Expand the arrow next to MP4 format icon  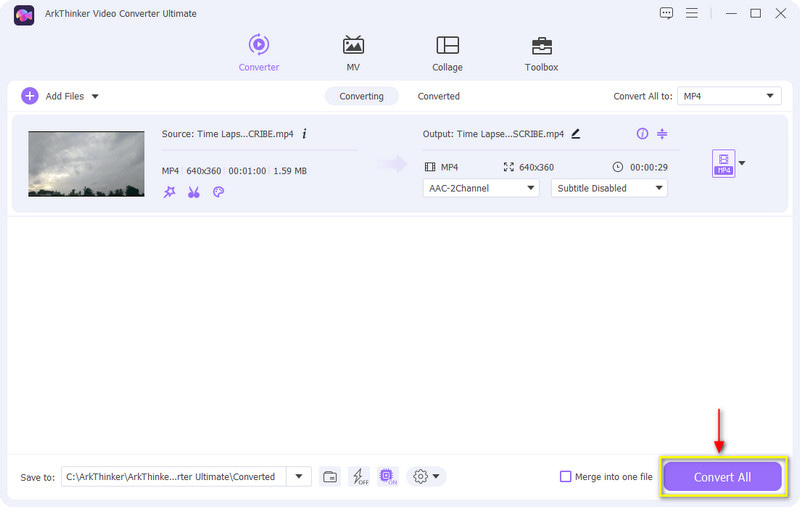click(742, 163)
